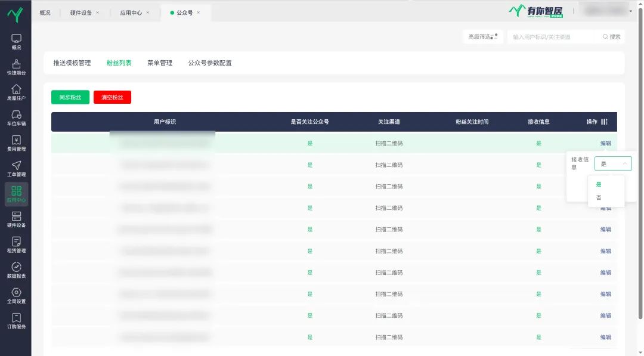Click the column settings icon beside 操作

(604, 122)
